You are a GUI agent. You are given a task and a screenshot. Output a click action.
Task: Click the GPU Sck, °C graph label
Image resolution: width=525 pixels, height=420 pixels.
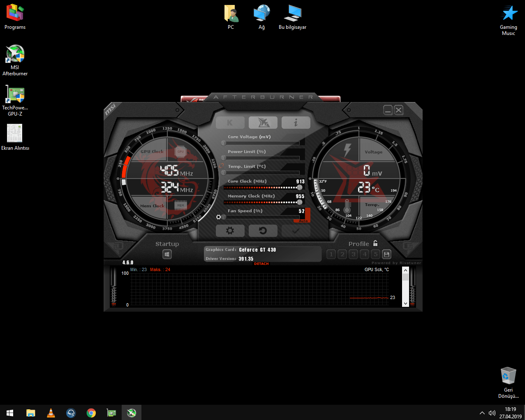coord(377,269)
